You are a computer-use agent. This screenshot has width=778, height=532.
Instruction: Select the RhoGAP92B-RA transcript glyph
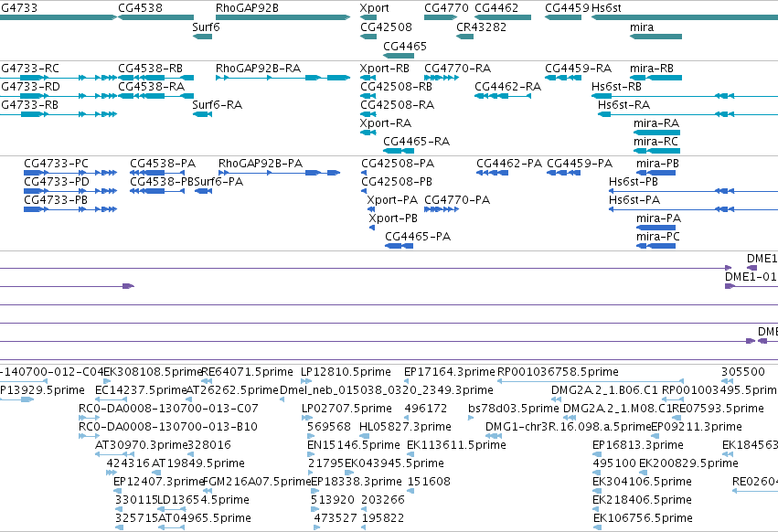pyautogui.click(x=282, y=78)
